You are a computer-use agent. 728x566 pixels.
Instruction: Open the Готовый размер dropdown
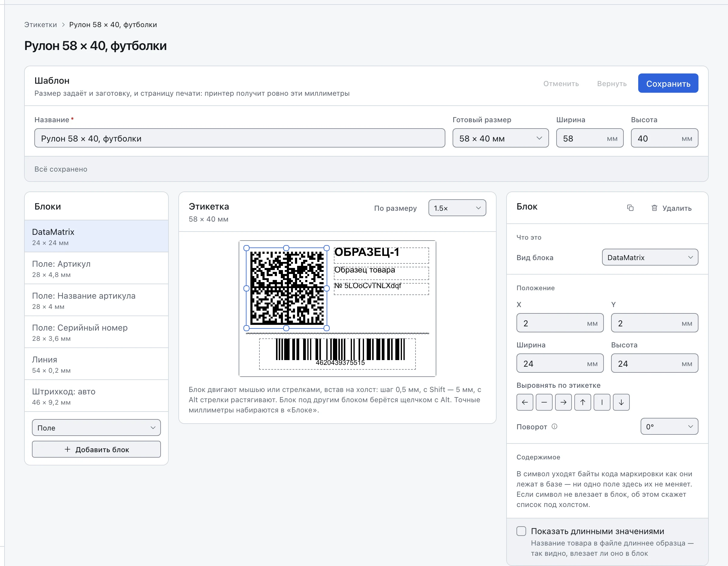[x=500, y=138]
